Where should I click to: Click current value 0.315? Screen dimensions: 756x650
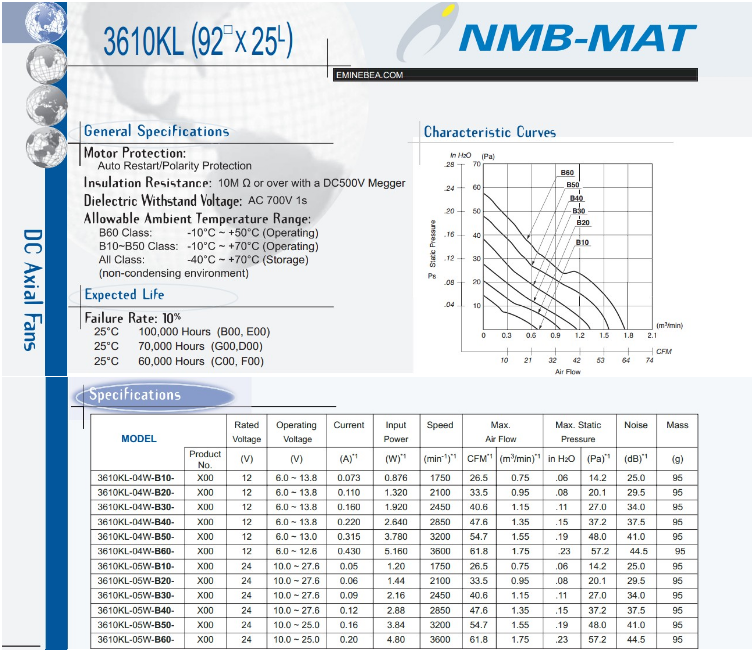[349, 536]
